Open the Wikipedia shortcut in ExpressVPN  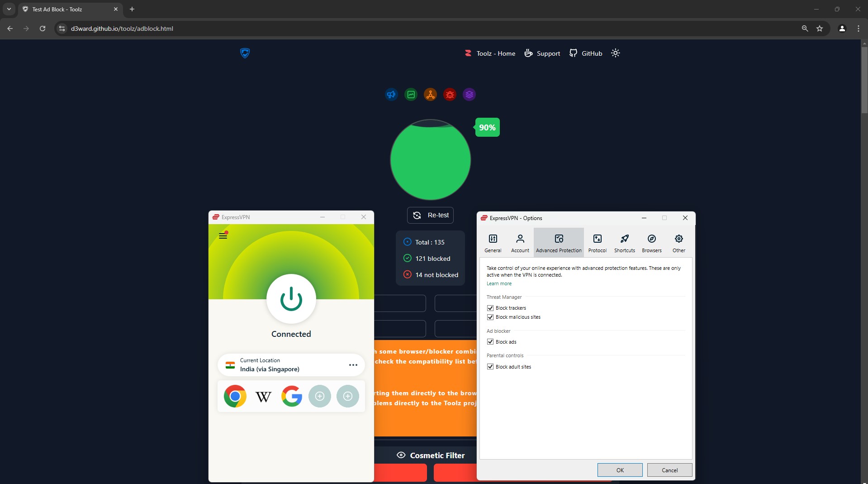263,397
